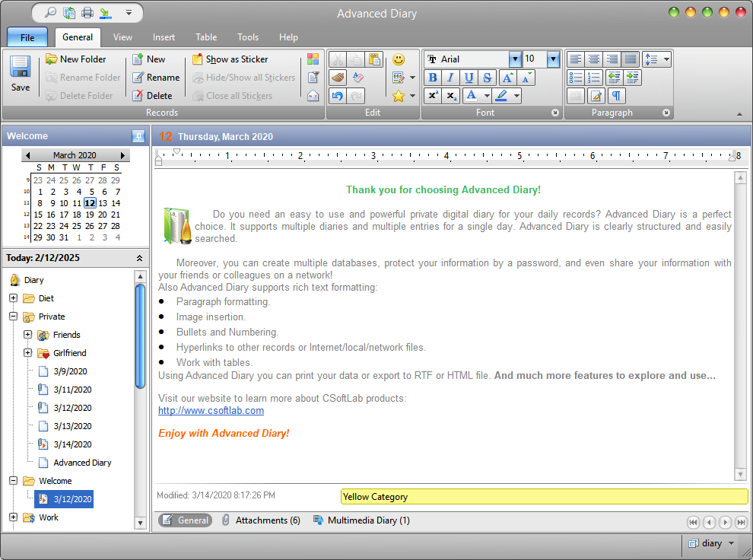753x560 pixels.
Task: Expand the Work folder
Action: click(x=14, y=517)
